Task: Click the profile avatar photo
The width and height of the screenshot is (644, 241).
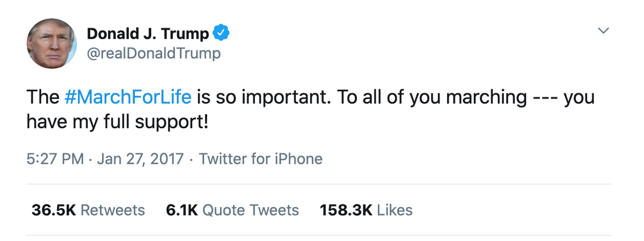Action: [x=51, y=43]
